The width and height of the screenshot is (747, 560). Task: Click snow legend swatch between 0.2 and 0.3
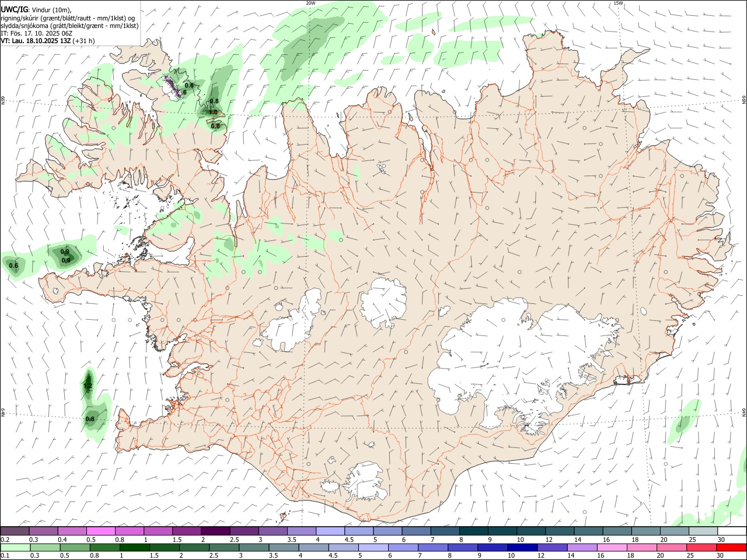tap(15, 531)
